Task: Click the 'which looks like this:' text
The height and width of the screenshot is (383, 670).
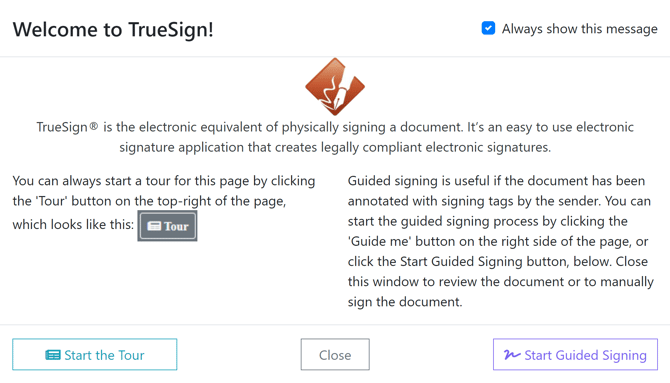Action: 73,224
